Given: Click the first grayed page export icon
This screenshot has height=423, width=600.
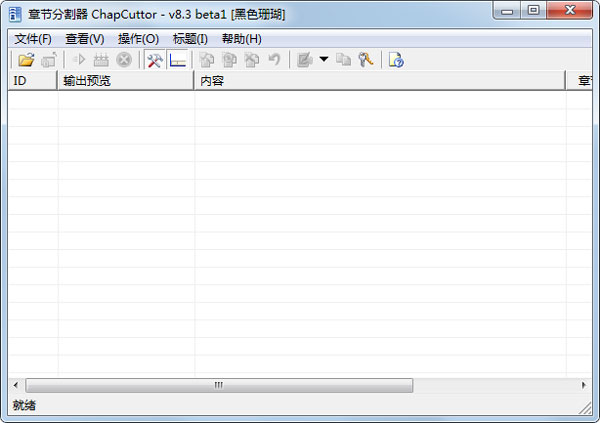Looking at the screenshot, I should point(207,60).
